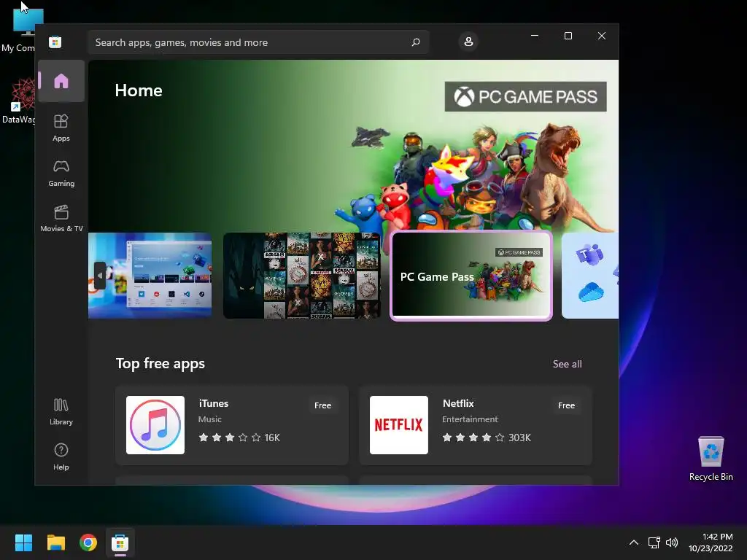Open File Explorer from the taskbar
747x560 pixels.
[55, 542]
